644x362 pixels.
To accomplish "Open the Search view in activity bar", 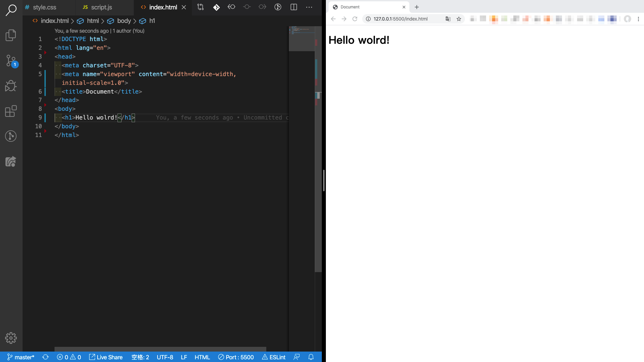I will (x=11, y=10).
